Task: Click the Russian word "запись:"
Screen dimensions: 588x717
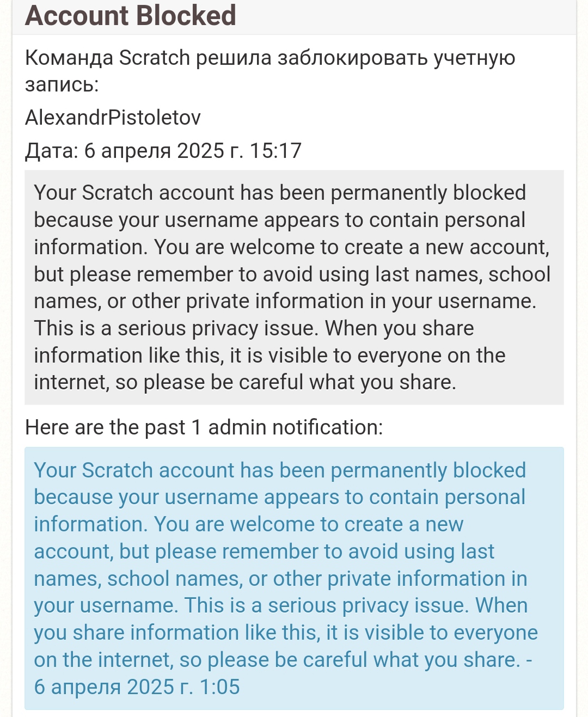Action: (x=62, y=84)
